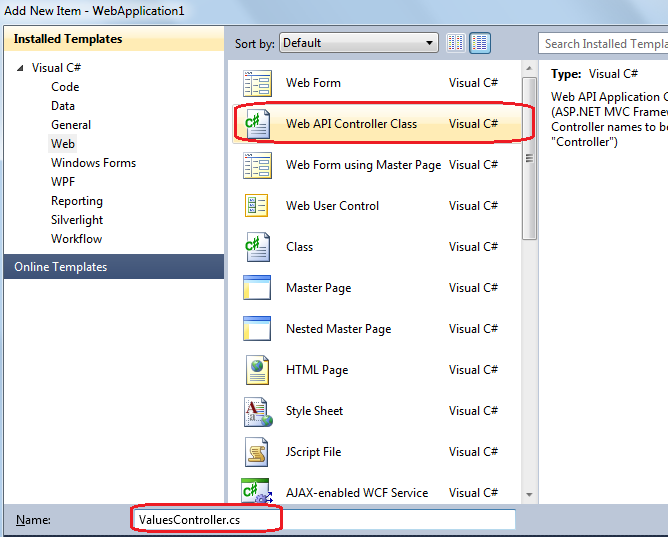Viewport: 668px width, 537px height.
Task: Switch to medium icons list view
Action: [480, 43]
